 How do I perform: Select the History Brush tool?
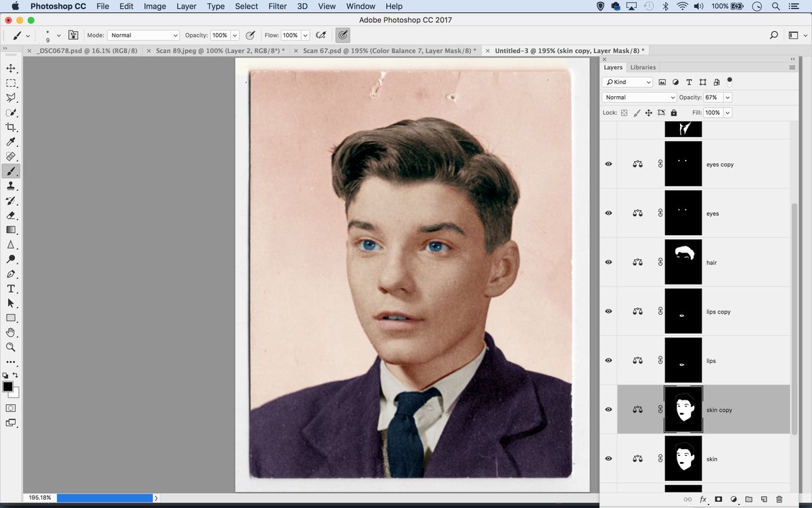(11, 200)
